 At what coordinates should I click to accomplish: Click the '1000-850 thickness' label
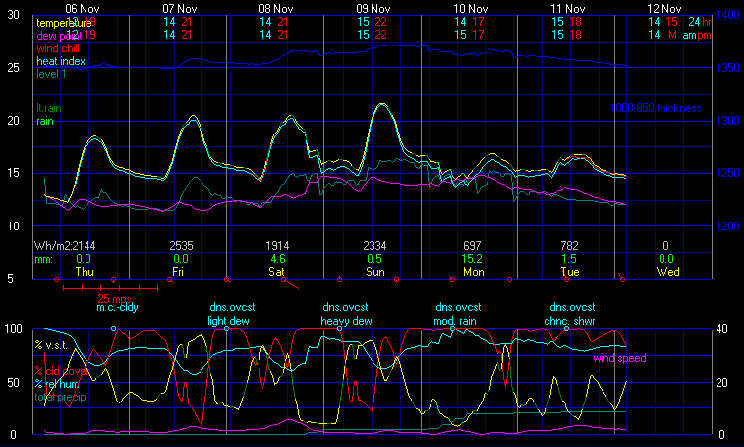[x=655, y=108]
